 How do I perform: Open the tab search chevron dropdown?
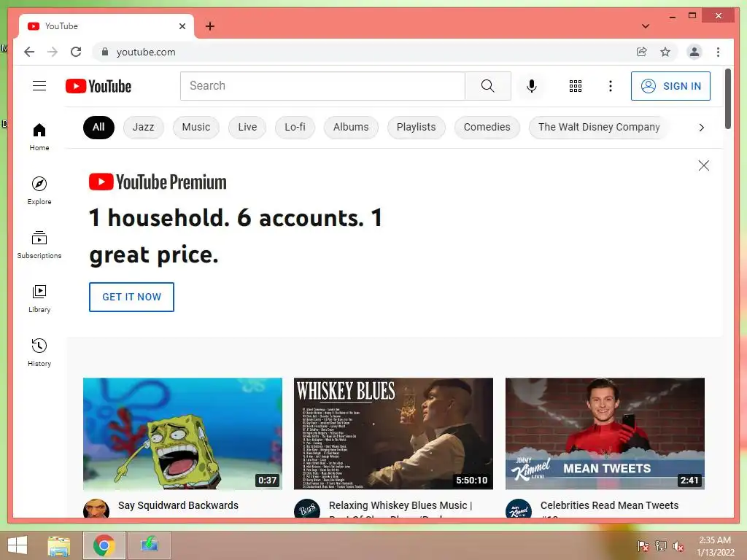click(645, 26)
